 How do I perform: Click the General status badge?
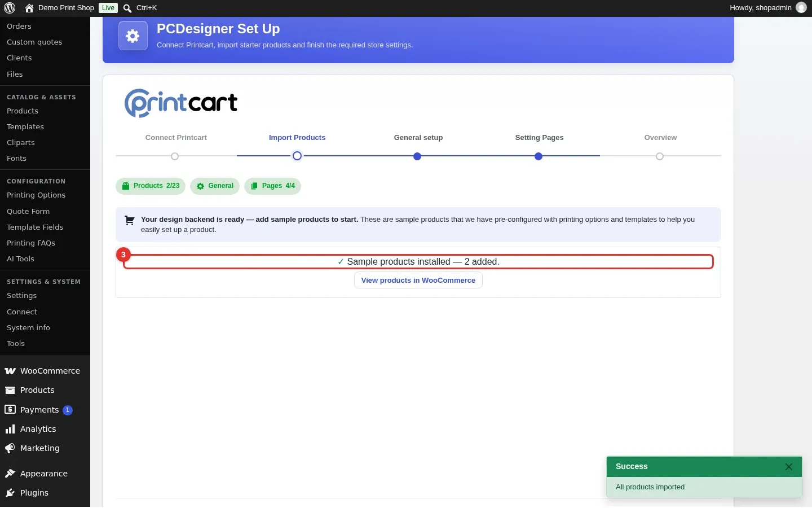point(215,186)
